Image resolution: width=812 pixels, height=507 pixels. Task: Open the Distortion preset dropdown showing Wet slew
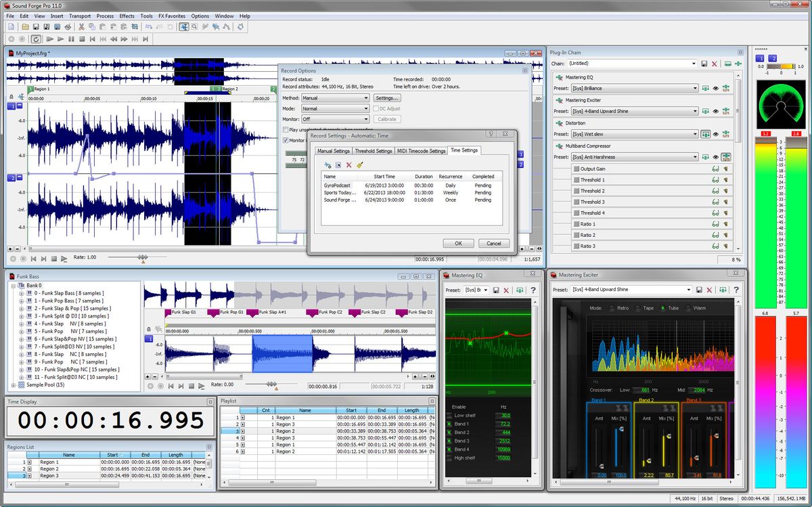pos(696,133)
